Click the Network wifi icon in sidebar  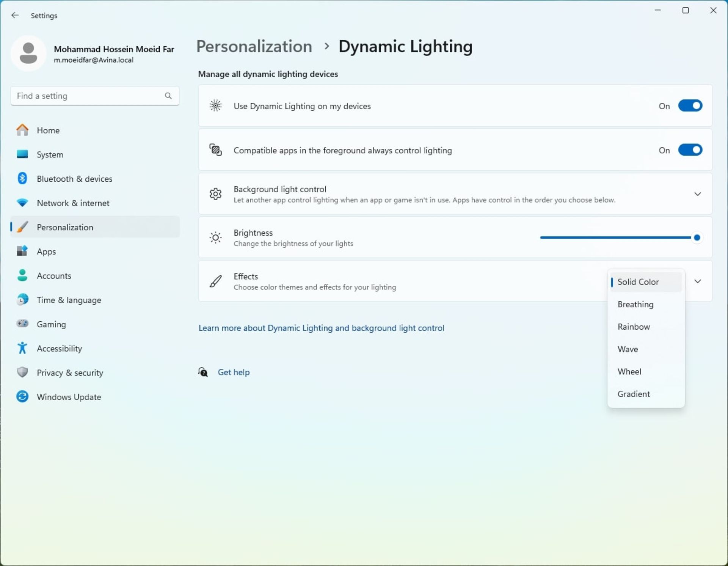pyautogui.click(x=22, y=203)
